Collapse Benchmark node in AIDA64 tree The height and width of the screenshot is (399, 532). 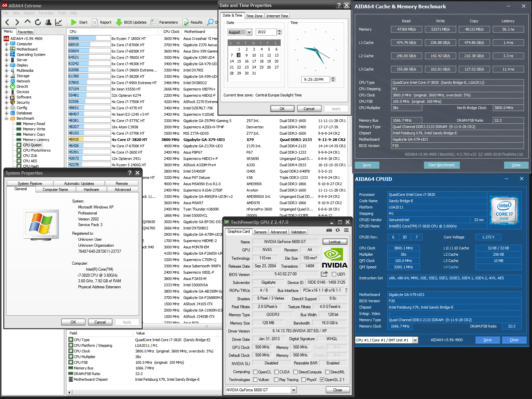(6, 118)
